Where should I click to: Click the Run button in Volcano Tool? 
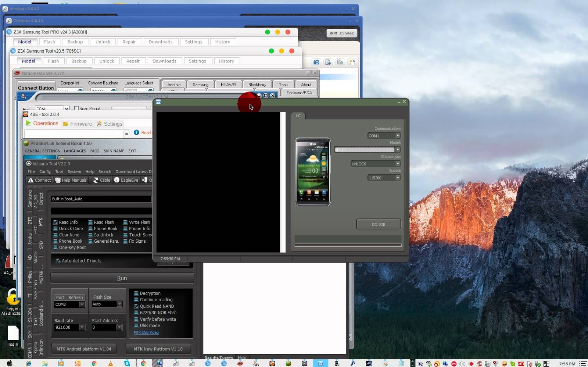click(122, 278)
